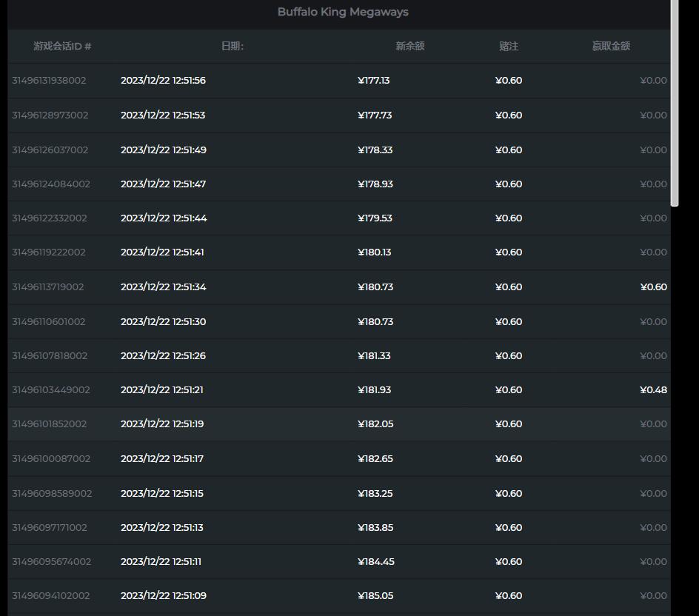Viewport: 699px width, 616px height.
Task: Click the ¥181.33 balance value
Action: [x=374, y=355]
